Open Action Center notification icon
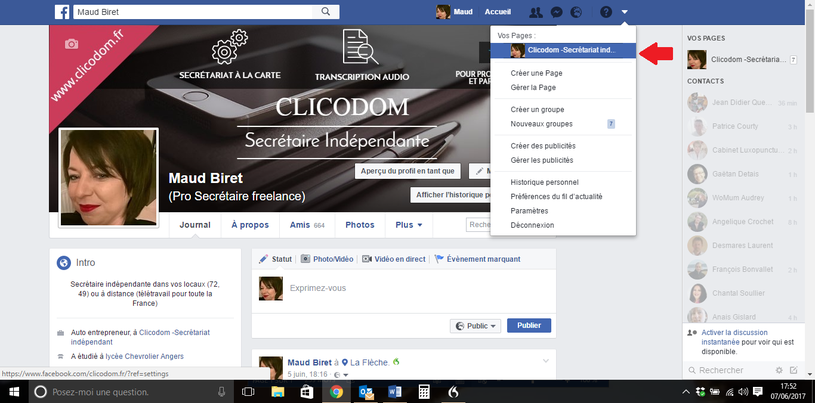815x403 pixels. point(757,392)
